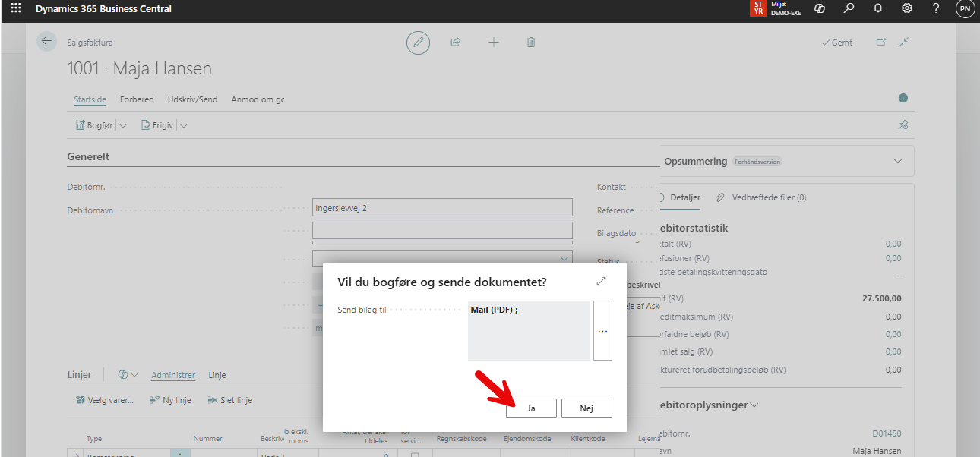Click the Slet linje action
Screen dimensions: 980x457
[x=231, y=400]
